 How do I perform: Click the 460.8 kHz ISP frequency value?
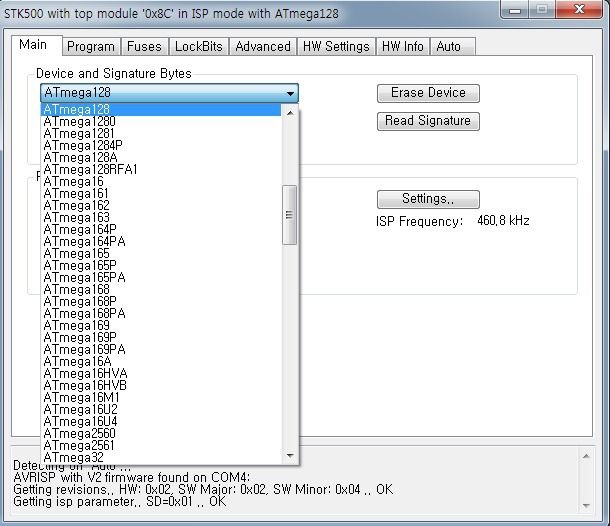tap(503, 221)
